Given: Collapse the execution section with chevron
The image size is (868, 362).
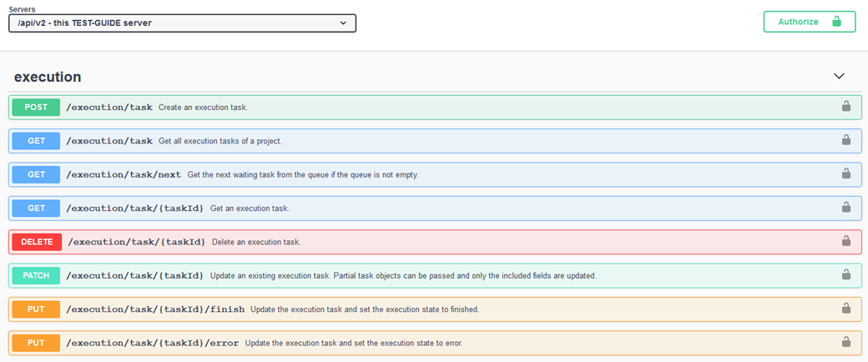Looking at the screenshot, I should coord(839,76).
